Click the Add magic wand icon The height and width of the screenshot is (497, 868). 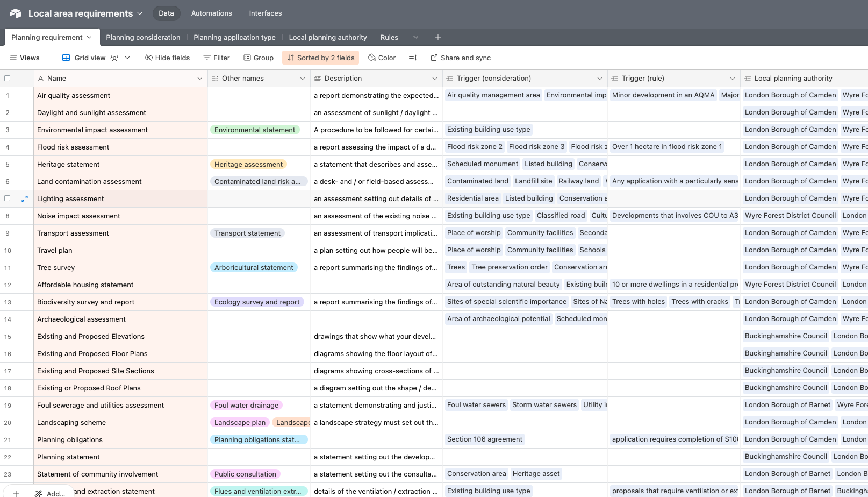pyautogui.click(x=39, y=493)
